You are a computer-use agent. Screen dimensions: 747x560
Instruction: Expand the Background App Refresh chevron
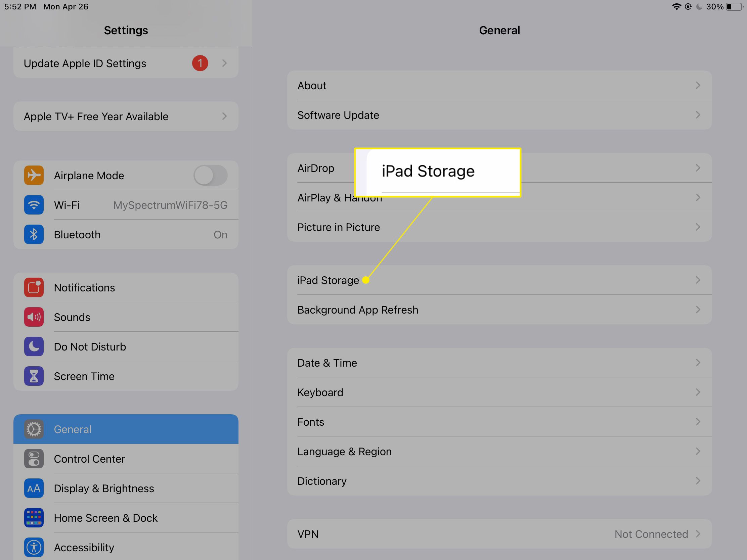698,310
